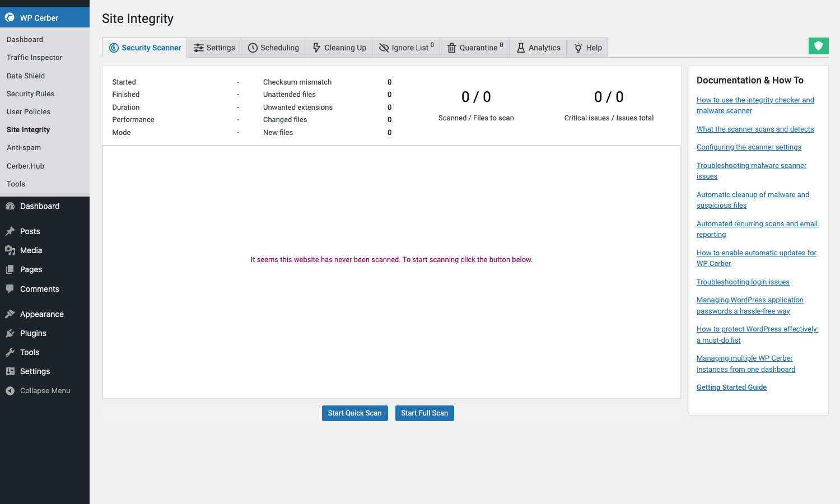The height and width of the screenshot is (504, 840).
Task: Click the Help lightbulb icon
Action: (x=578, y=48)
